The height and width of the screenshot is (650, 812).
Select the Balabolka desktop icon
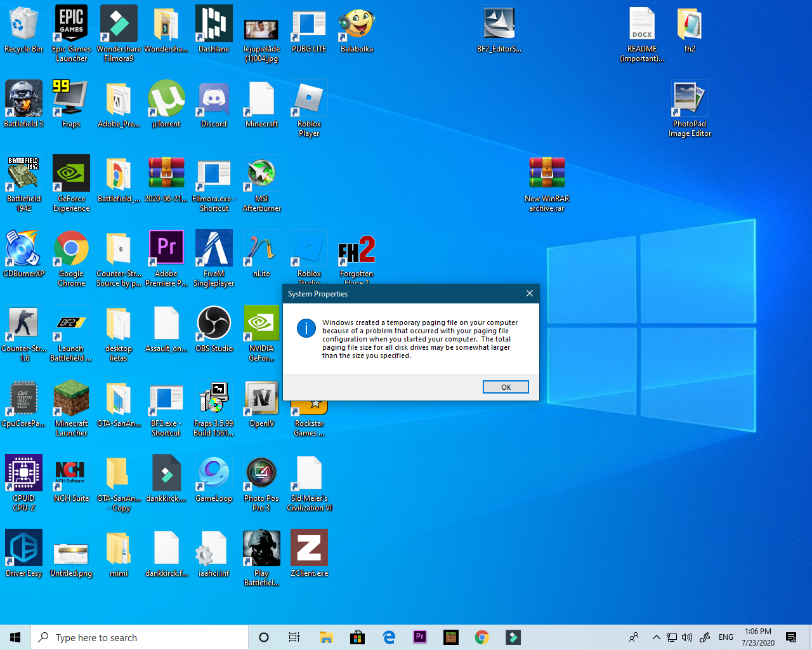click(357, 30)
